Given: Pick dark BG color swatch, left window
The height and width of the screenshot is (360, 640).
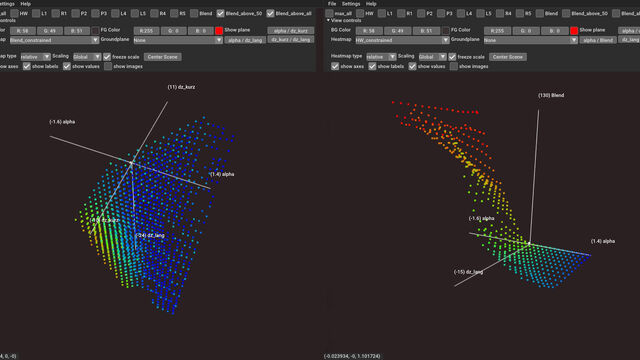Looking at the screenshot, I should coord(95,31).
